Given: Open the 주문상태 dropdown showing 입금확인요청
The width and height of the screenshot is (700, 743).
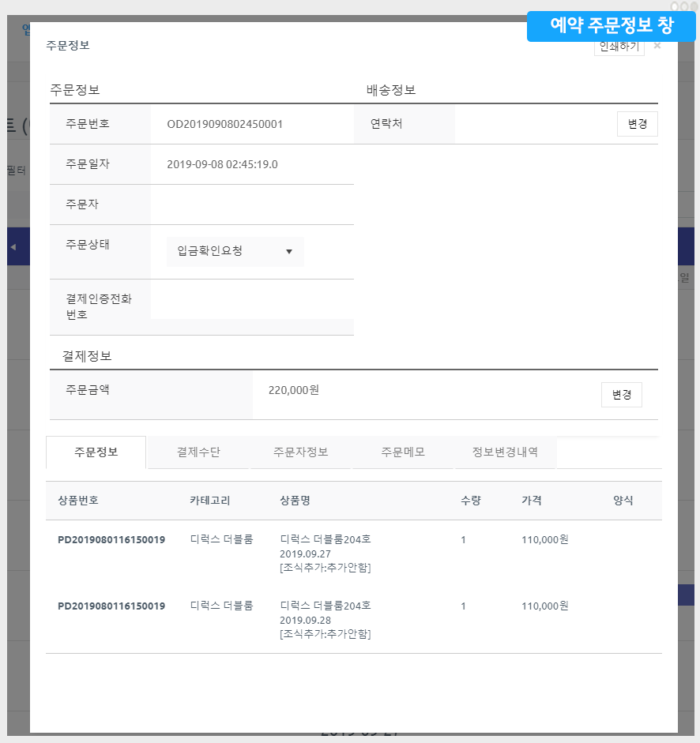Looking at the screenshot, I should (x=235, y=251).
